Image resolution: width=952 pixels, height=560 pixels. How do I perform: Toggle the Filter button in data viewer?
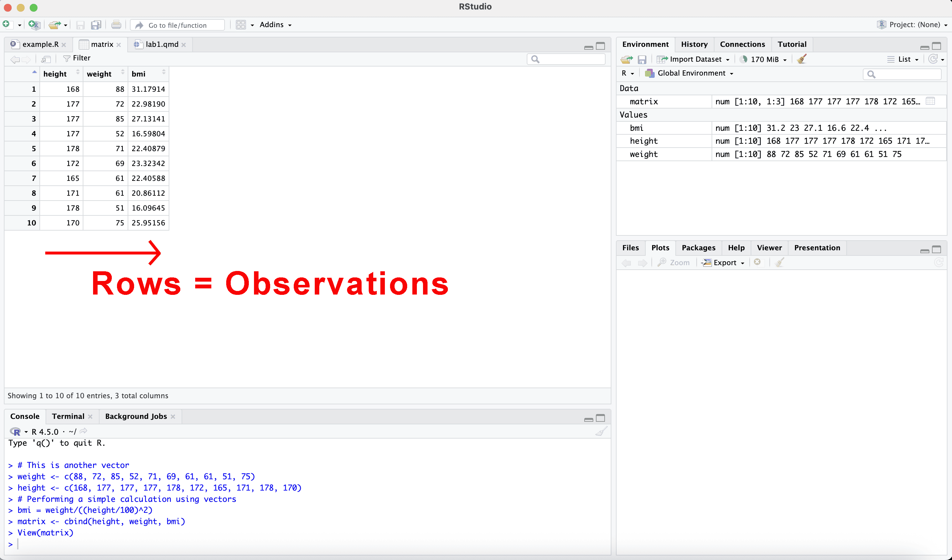pos(77,58)
